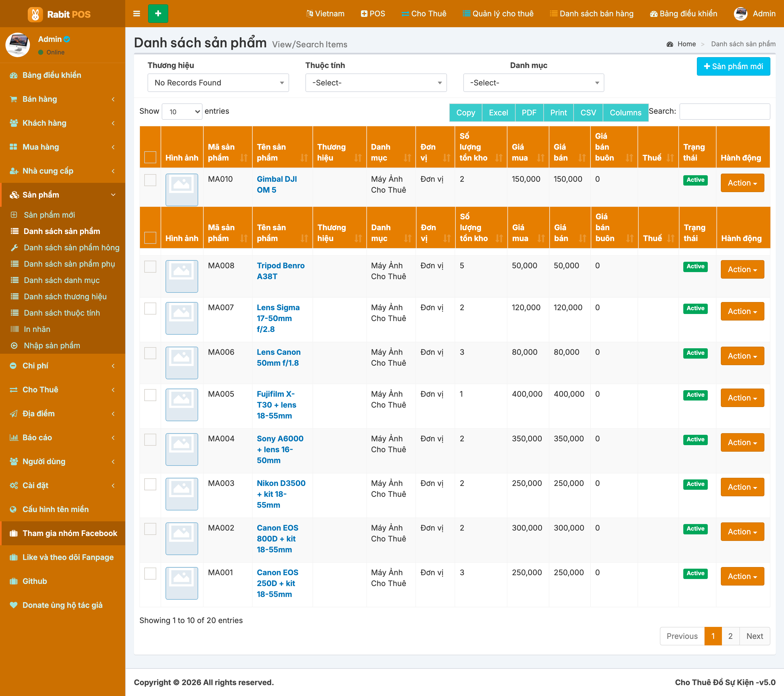Open the Thương hiệu dropdown showing No Records Found
This screenshot has height=696, width=784.
pyautogui.click(x=218, y=83)
